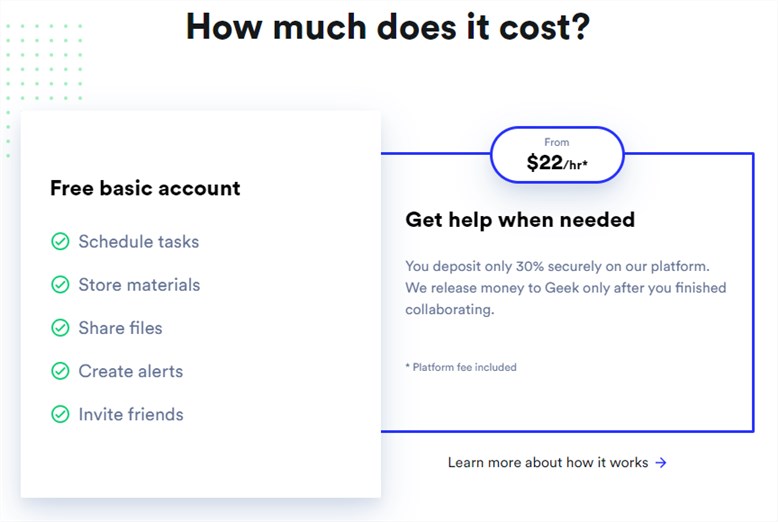Click the green checkmark beside Schedule tasks
The image size is (778, 522).
coord(61,242)
